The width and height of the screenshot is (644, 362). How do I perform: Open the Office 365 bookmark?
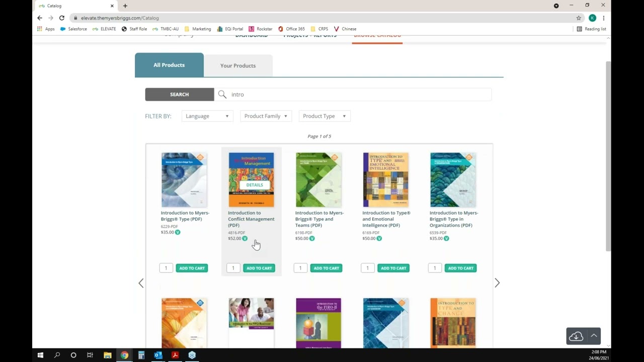click(291, 29)
